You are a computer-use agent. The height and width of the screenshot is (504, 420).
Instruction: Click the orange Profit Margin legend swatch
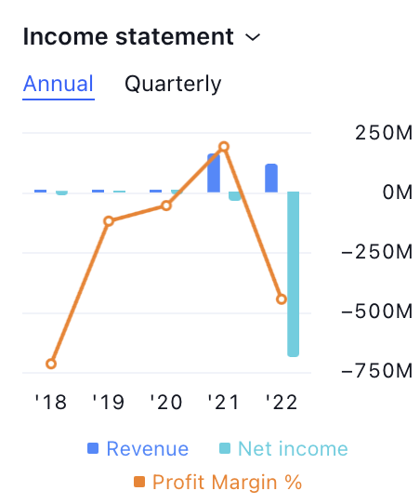coord(139,482)
